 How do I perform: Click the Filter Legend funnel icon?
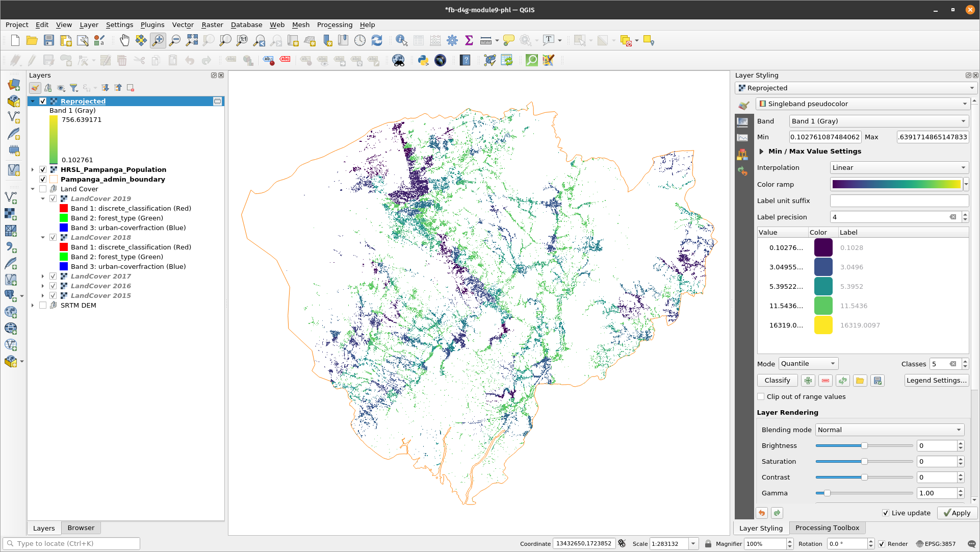tap(74, 88)
